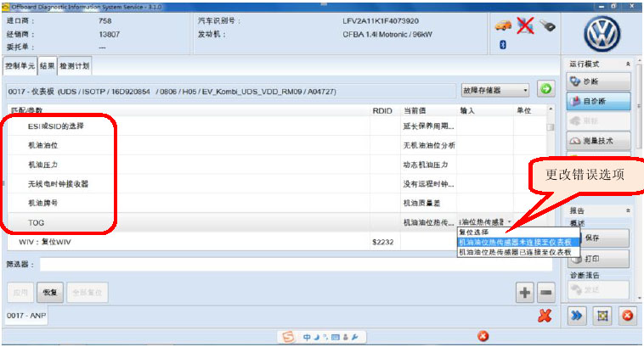
Task: Click the 发送 send report button
Action: click(598, 290)
